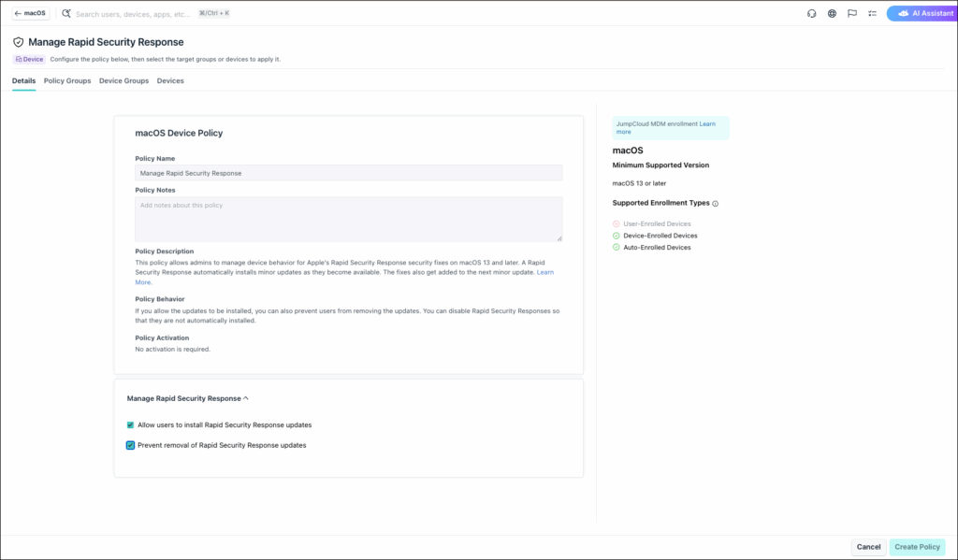The image size is (958, 560).
Task: Click the search magnifier icon
Action: pos(66,13)
